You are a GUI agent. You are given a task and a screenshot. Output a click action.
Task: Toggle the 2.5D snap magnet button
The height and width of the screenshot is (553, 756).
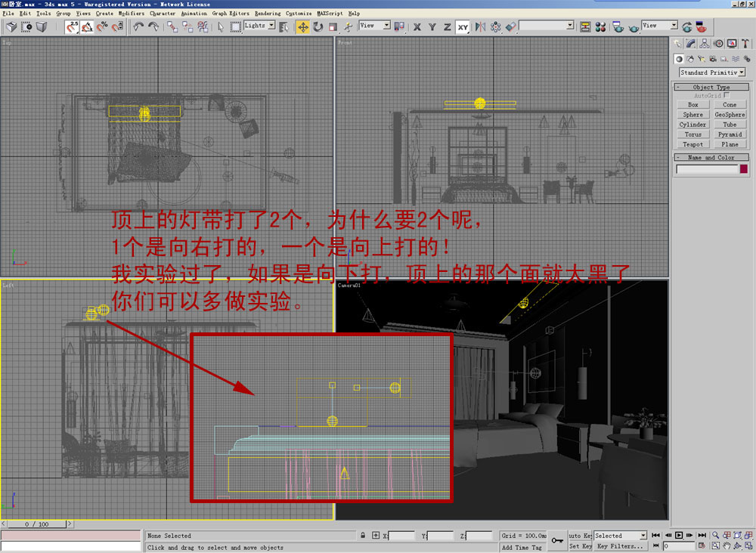pos(72,27)
